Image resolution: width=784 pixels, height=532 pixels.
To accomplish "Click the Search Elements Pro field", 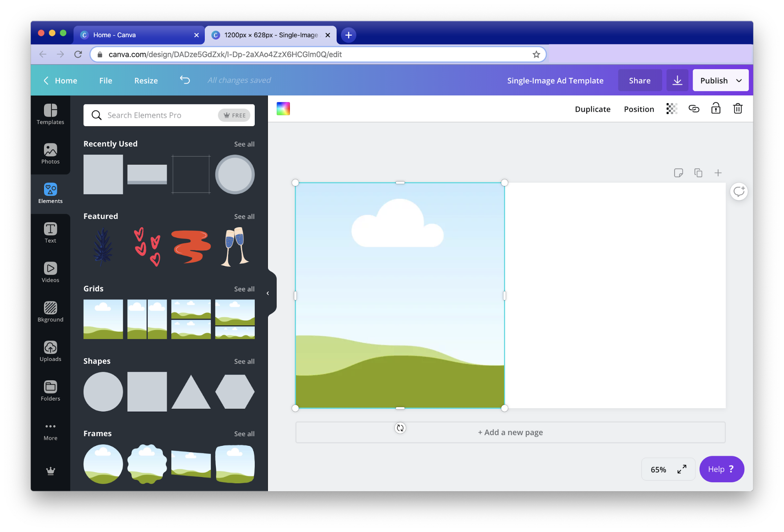I will [x=161, y=115].
